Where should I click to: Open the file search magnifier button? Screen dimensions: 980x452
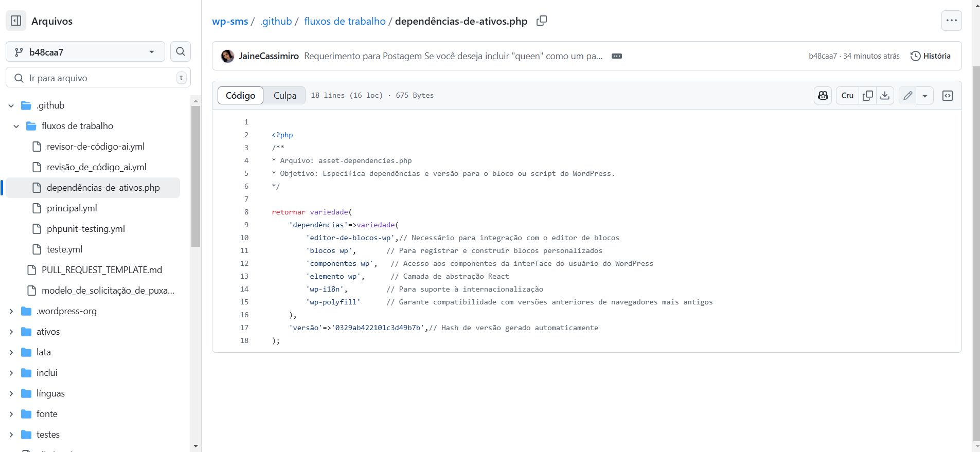[x=181, y=51]
